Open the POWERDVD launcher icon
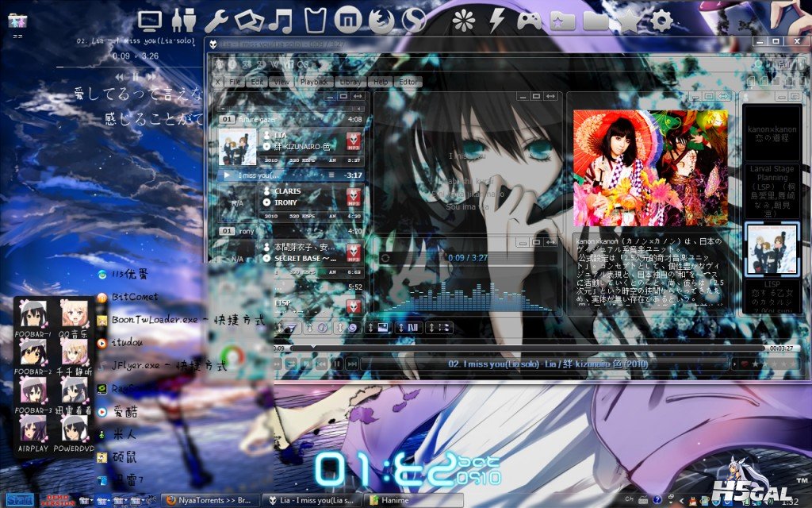The image size is (812, 508). [x=74, y=430]
